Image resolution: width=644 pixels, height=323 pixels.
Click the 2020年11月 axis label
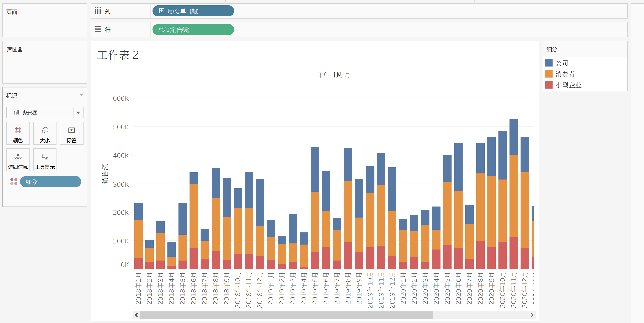514,290
